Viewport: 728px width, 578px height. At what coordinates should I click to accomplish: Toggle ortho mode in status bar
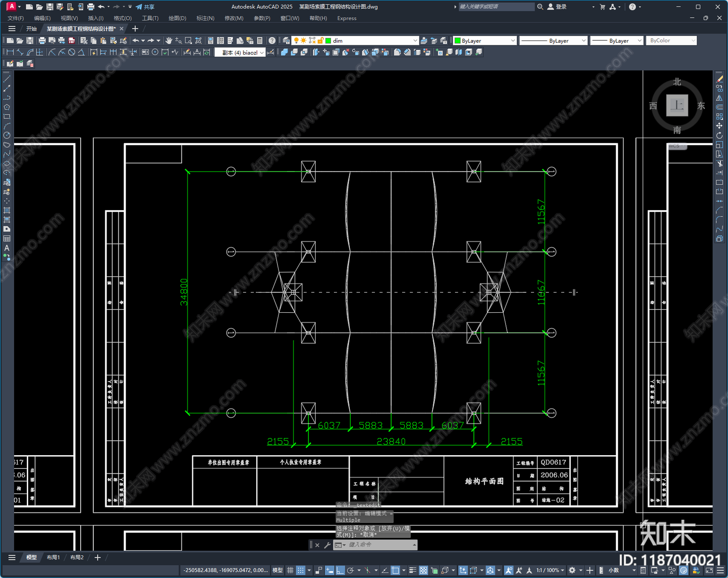tap(340, 570)
